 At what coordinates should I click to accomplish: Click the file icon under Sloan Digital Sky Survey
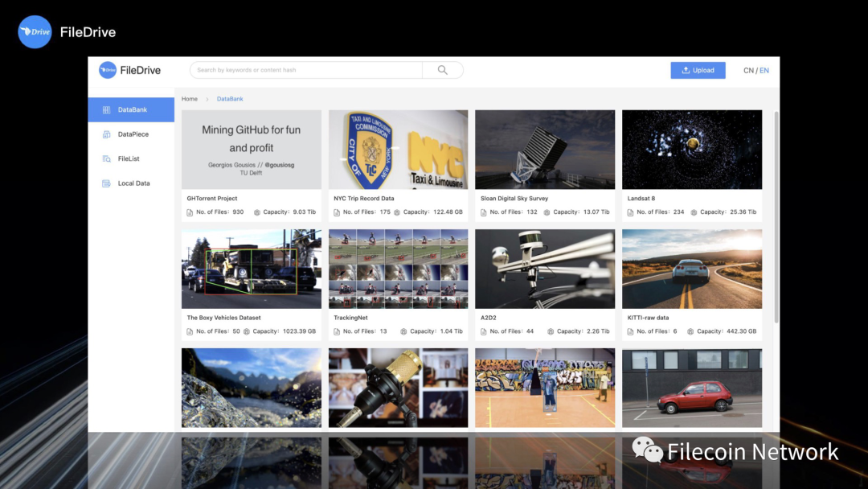click(x=483, y=212)
